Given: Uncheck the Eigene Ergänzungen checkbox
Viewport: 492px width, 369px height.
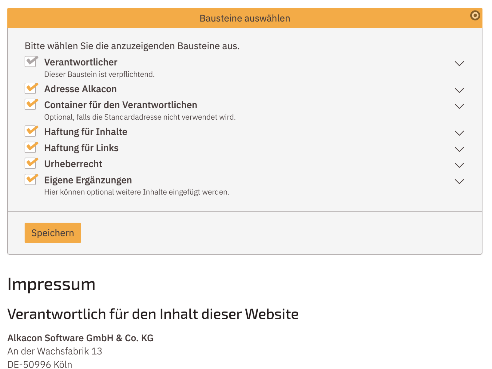Looking at the screenshot, I should 31,179.
